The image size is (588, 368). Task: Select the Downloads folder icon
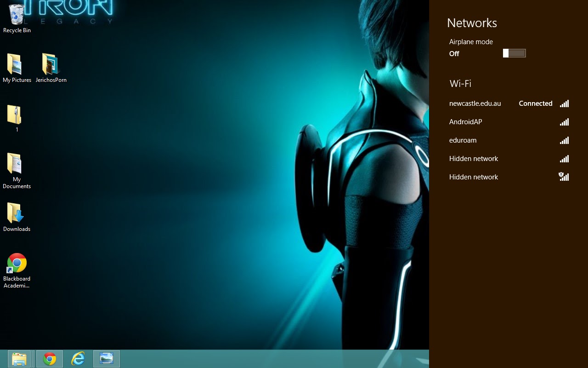pyautogui.click(x=17, y=217)
